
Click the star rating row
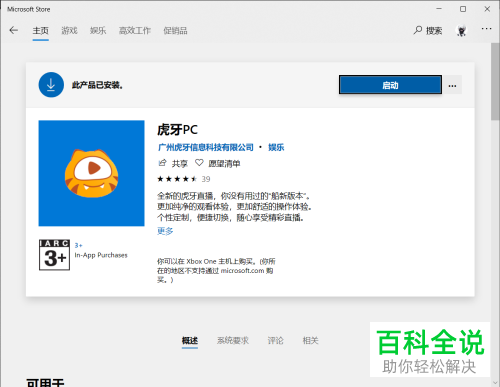177,179
